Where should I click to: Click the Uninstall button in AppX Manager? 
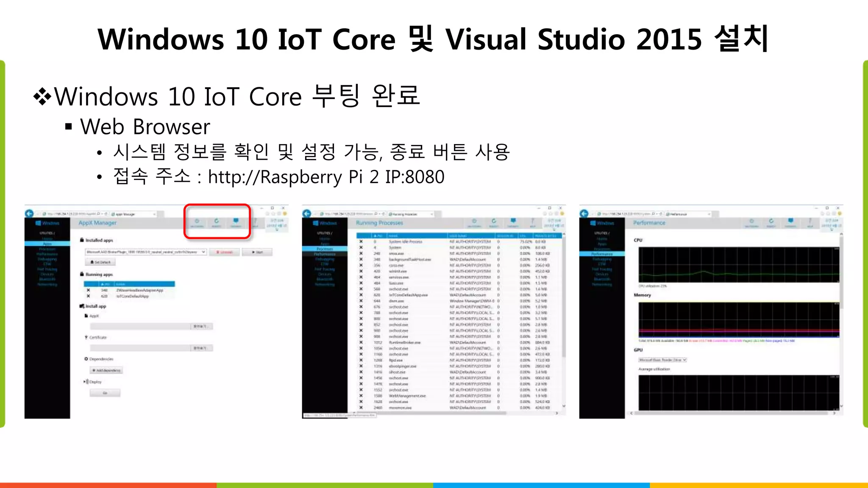(225, 252)
